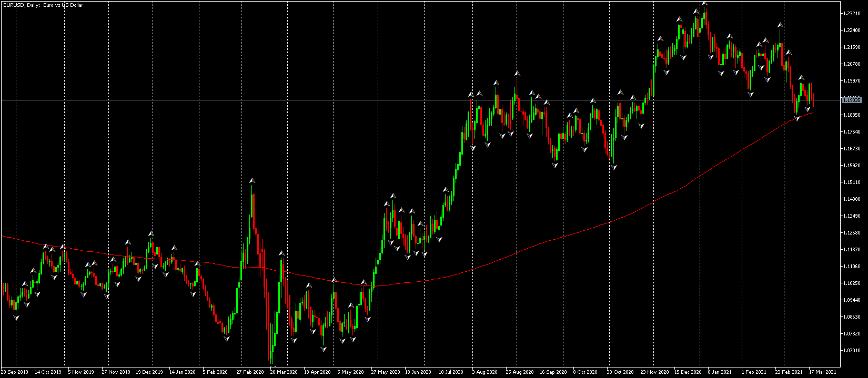Click the down fractal touching the moving average in March 2021
Viewport: 868px width, 378px height.
797,118
